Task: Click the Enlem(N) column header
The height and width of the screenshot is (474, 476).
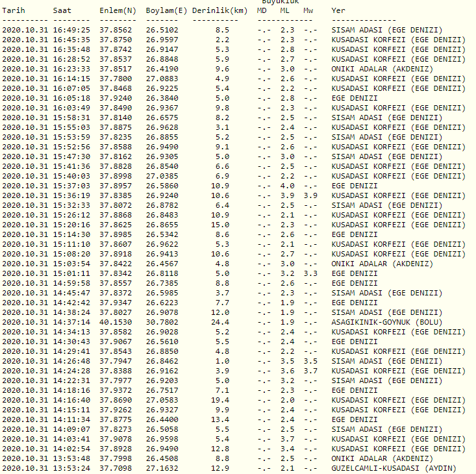Action: point(118,11)
